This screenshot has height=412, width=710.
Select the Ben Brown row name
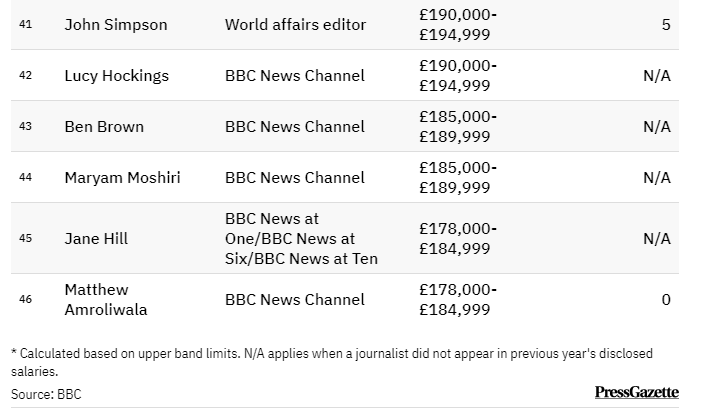tap(104, 127)
